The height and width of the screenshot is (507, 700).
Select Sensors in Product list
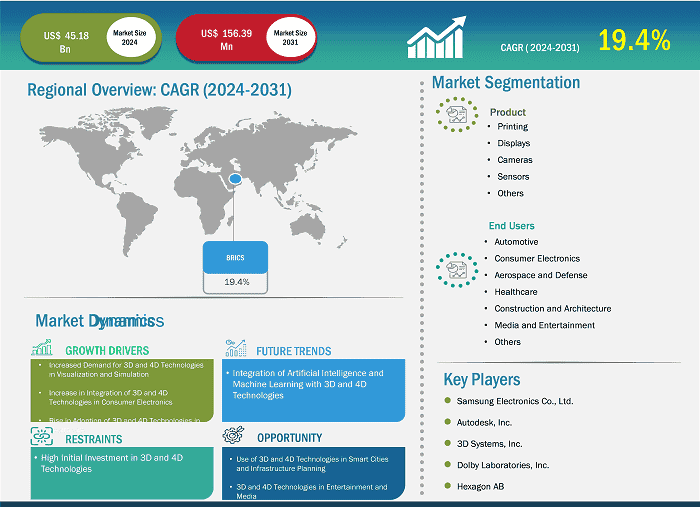(513, 177)
